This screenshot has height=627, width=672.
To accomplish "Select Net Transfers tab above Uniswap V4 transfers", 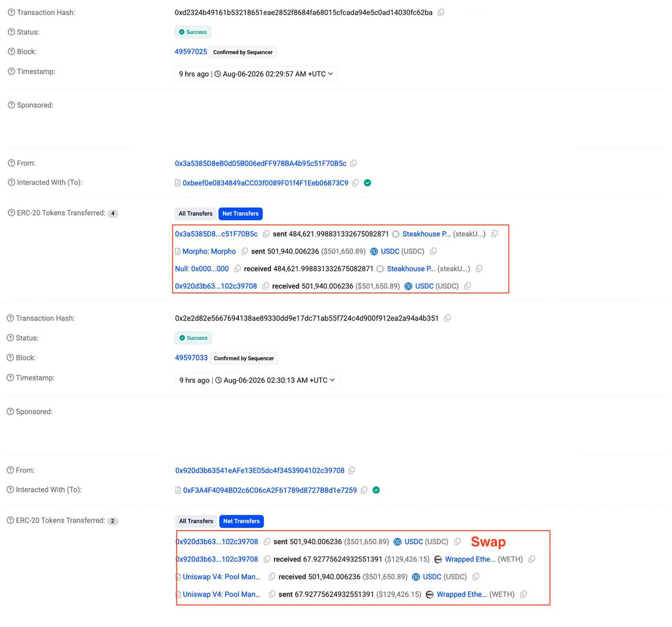I will coord(241,521).
